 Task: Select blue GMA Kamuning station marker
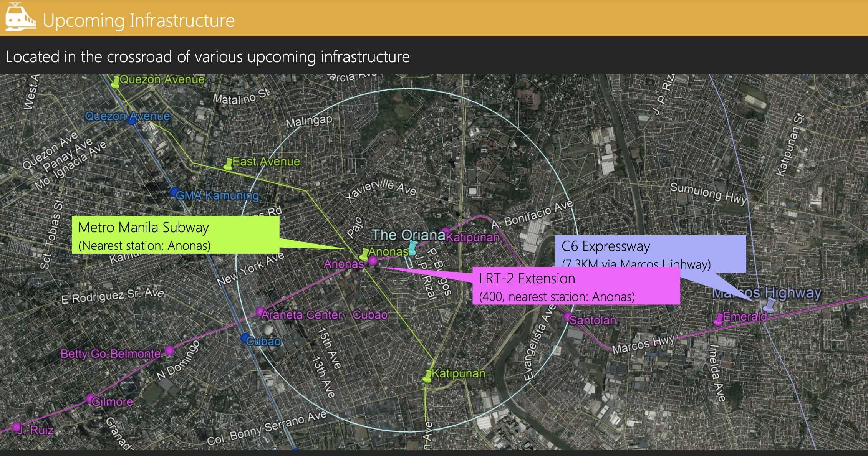pyautogui.click(x=175, y=192)
